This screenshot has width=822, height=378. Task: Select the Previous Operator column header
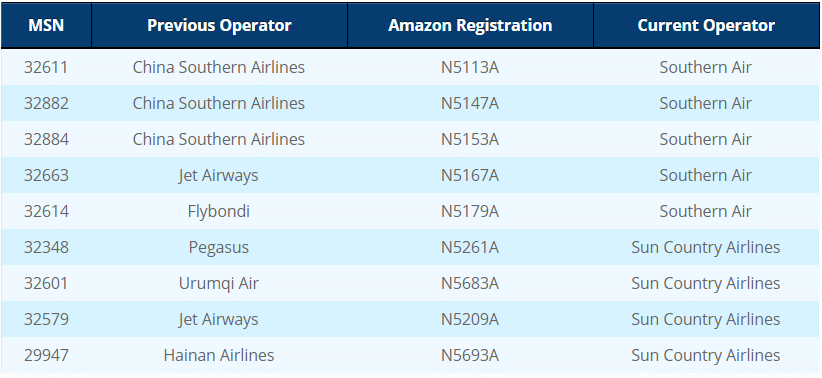click(x=219, y=25)
